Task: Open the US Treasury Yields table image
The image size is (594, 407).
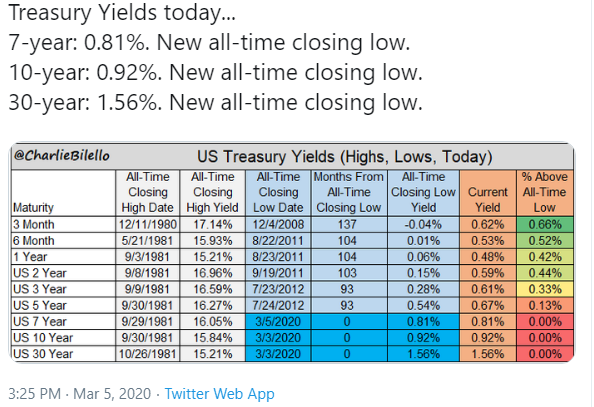Action: tap(292, 252)
